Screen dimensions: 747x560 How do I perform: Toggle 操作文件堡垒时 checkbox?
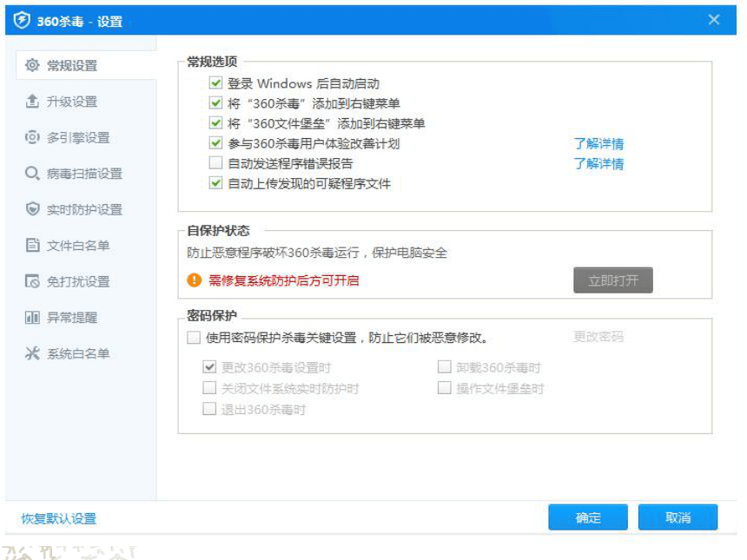point(444,388)
